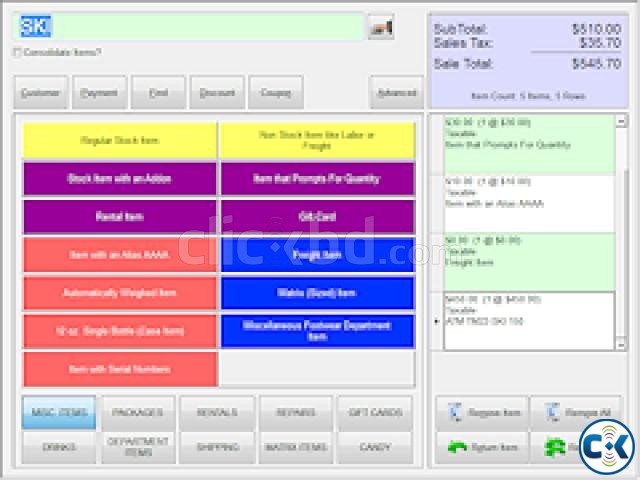Add the yellow Regular Stock Item
640x480 pixels.
coord(120,141)
